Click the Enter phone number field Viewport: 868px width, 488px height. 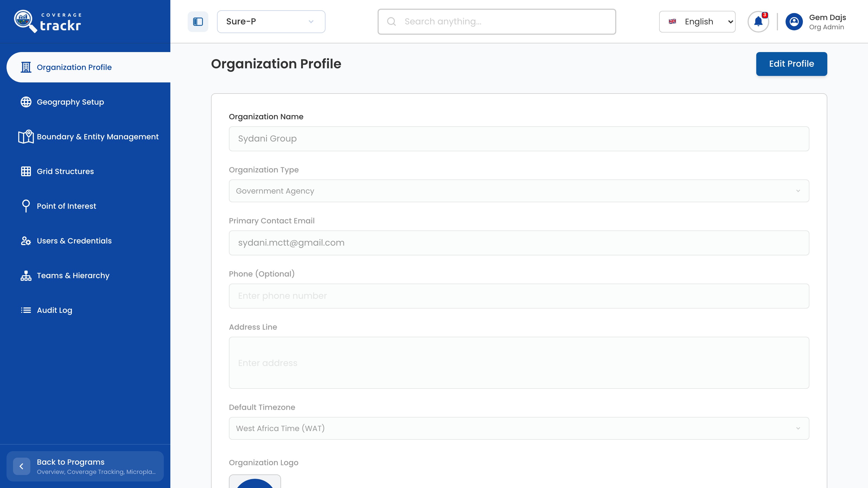[x=519, y=296]
